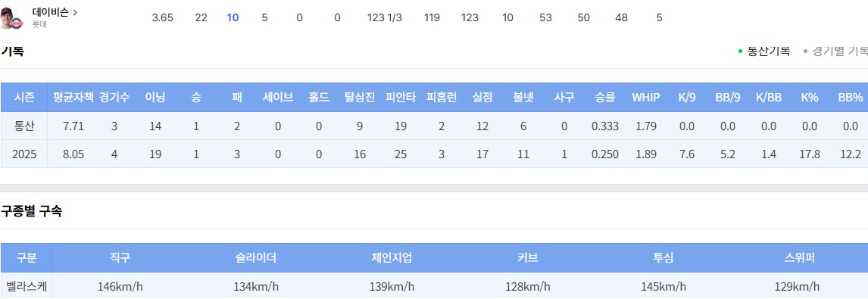868x299 pixels.
Task: Open the 데이비슨 player photo
Action: tap(11, 17)
